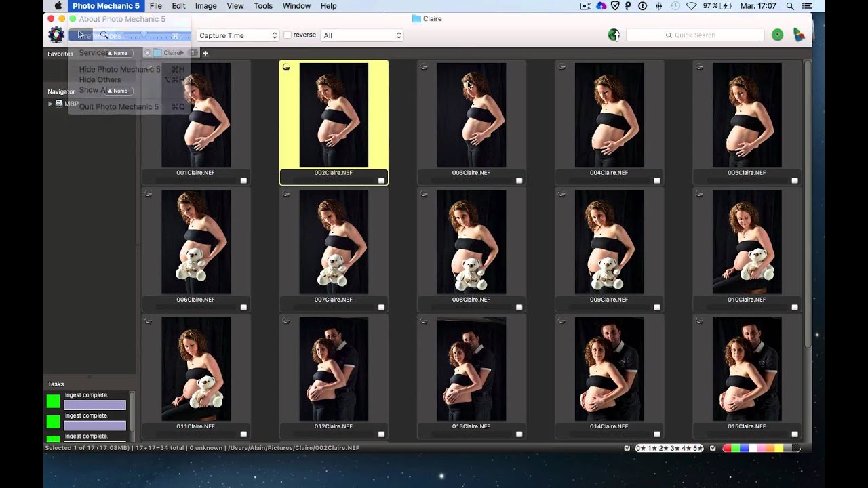
Task: Click rotate icon on 008Claire.NEF thumbnail
Action: [424, 194]
